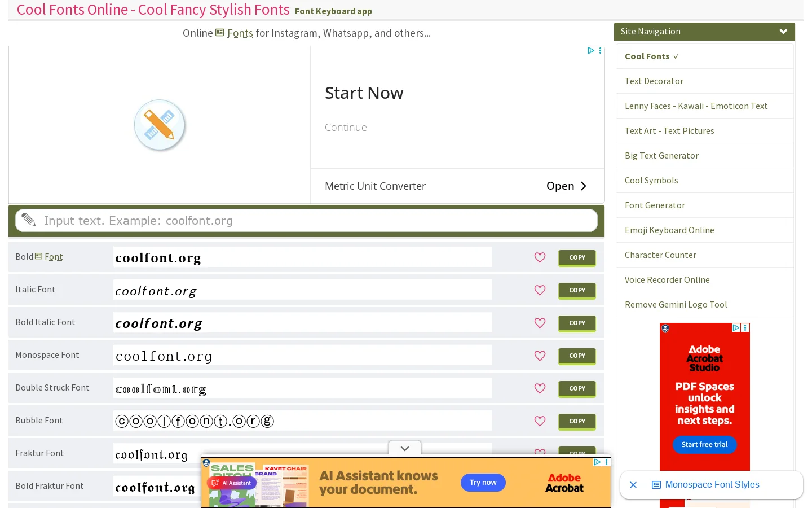This screenshot has height=508, width=812.
Task: Copy the Bubble Font text
Action: (577, 421)
